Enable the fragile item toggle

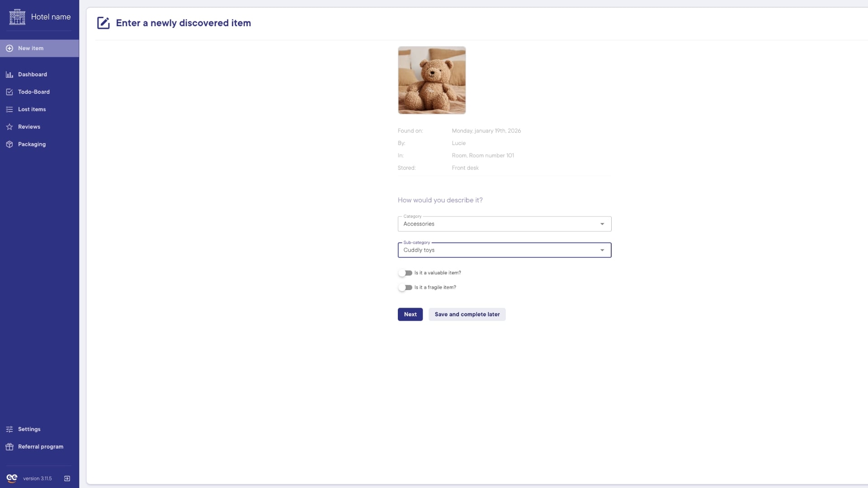405,287
